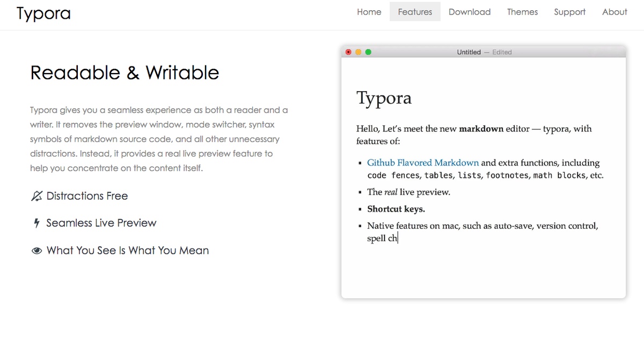Open the Home navigation item
644x338 pixels.
pyautogui.click(x=369, y=12)
